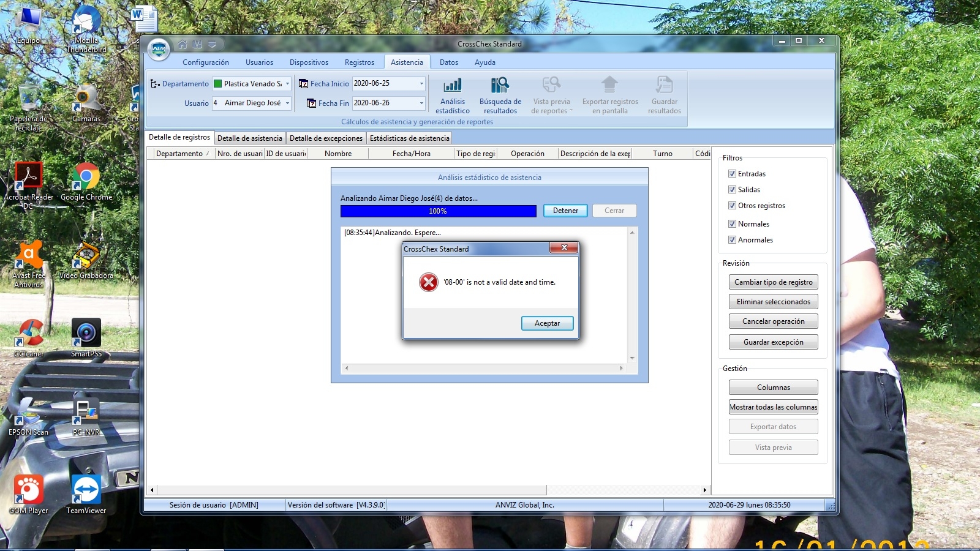Viewport: 980px width, 551px height.
Task: Open Vista previa de reportes
Action: click(551, 96)
